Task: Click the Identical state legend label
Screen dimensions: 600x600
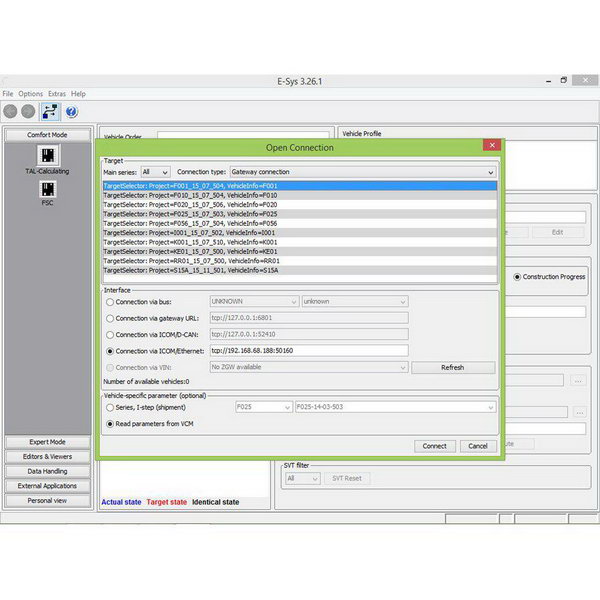Action: 215,502
